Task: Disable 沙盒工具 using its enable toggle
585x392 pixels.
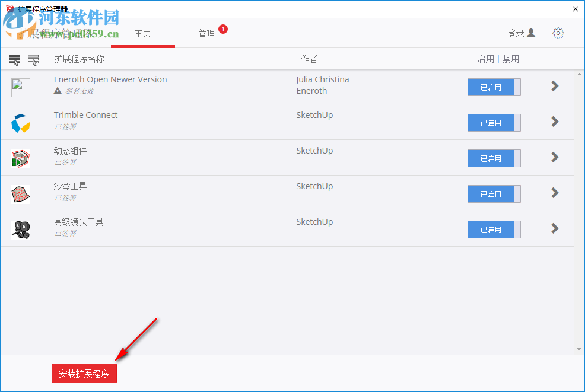Action: coord(494,194)
